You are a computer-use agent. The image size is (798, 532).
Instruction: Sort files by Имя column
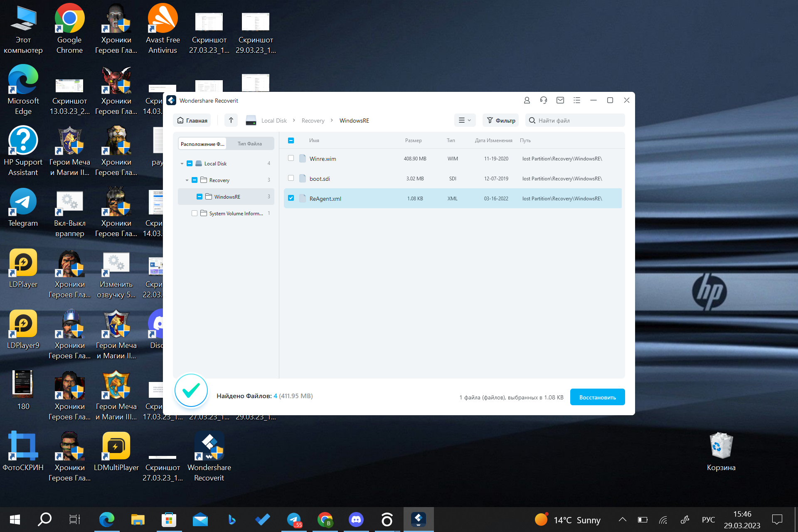pyautogui.click(x=314, y=140)
